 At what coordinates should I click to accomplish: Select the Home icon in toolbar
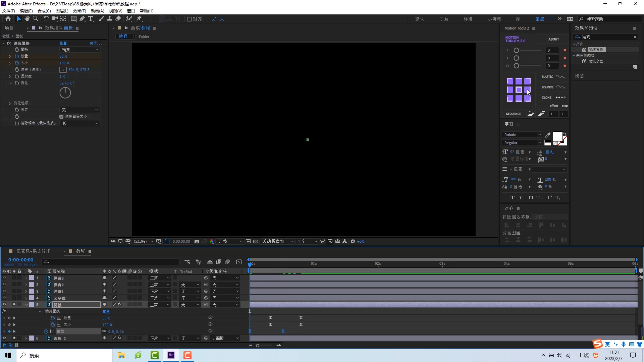click(8, 19)
